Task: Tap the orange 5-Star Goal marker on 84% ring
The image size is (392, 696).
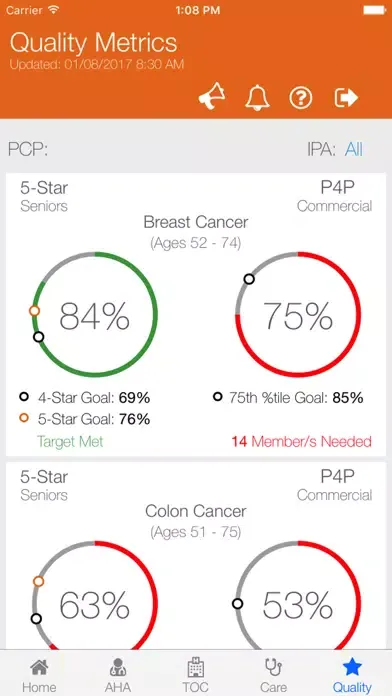Action: tap(35, 311)
